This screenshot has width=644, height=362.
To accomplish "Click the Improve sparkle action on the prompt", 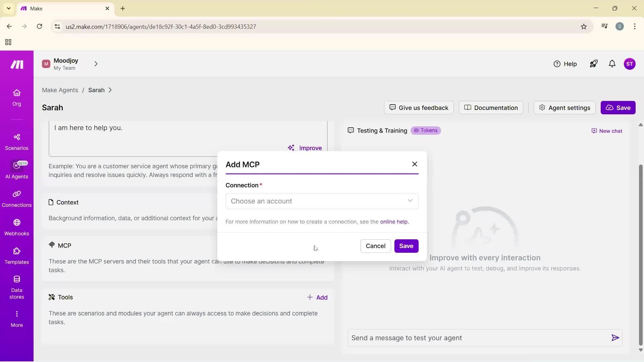I will click(305, 148).
